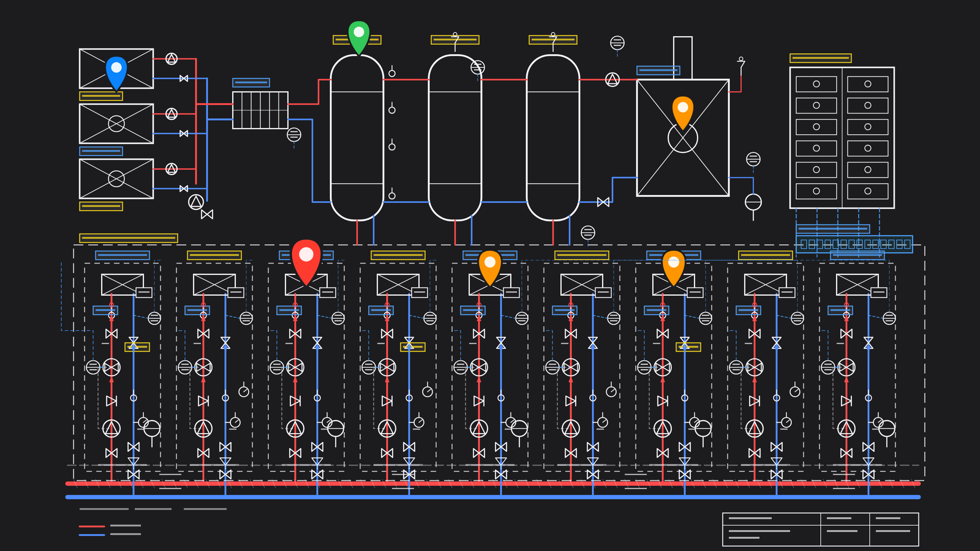Click the lower-row orange pin nearest the red pin

click(490, 267)
